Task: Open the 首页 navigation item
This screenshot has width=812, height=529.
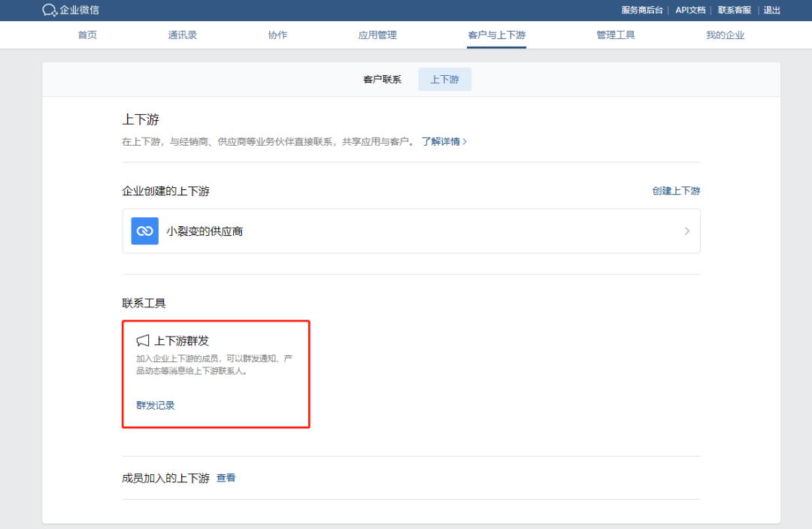Action: [x=86, y=35]
